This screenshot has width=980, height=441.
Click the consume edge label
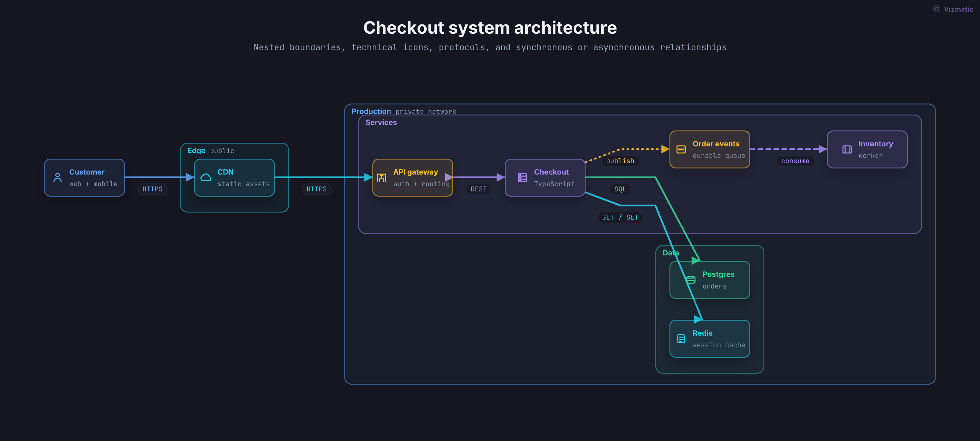coord(795,161)
